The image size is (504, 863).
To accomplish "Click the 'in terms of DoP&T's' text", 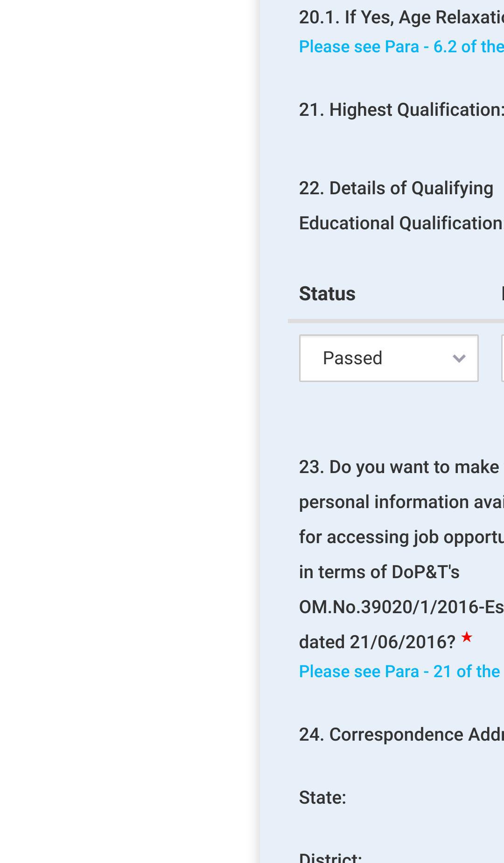I will (x=379, y=572).
